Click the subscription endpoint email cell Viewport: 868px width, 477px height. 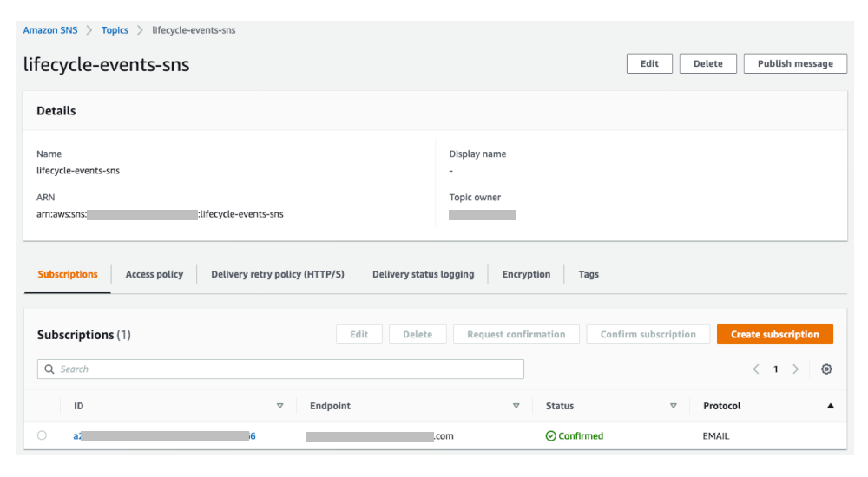point(380,436)
